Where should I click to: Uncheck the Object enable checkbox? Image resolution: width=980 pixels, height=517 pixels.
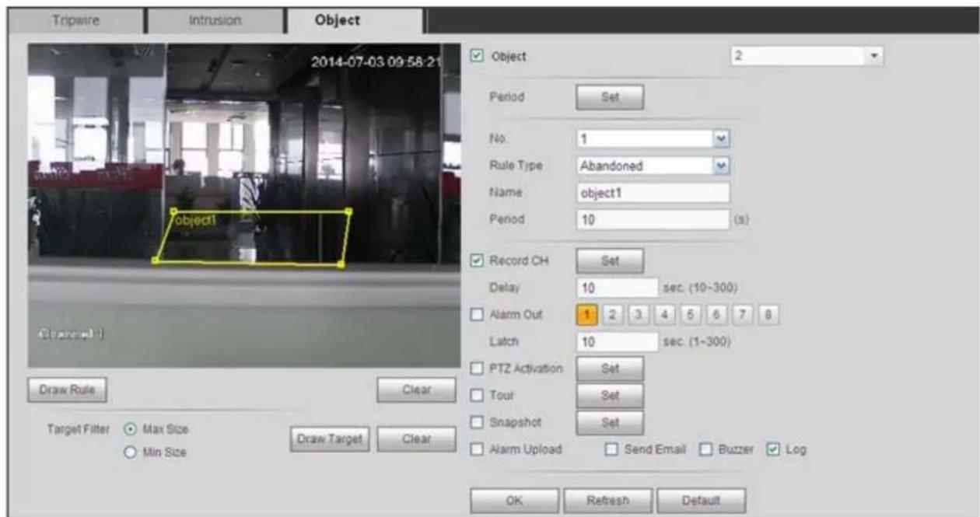477,57
